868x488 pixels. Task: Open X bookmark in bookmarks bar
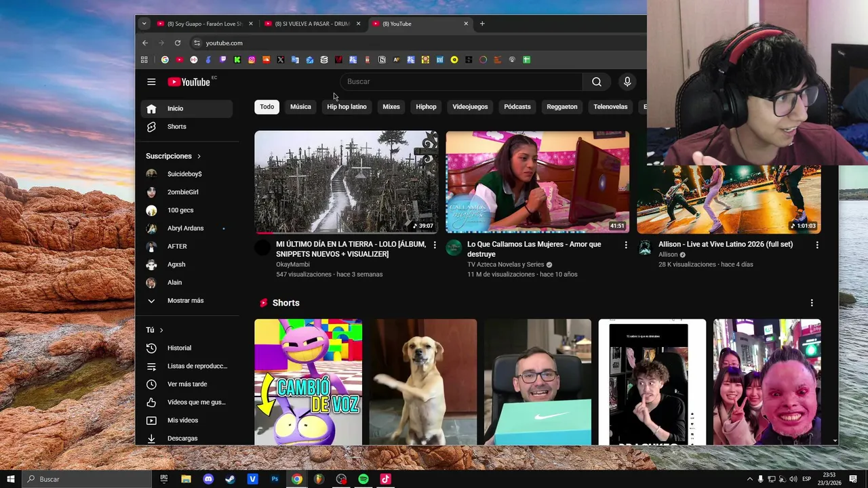coord(281,60)
